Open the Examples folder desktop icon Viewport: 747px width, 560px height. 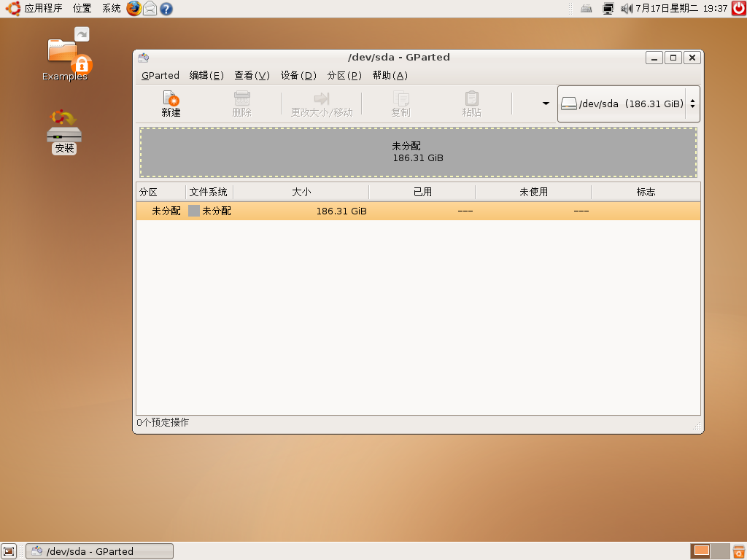tap(65, 55)
